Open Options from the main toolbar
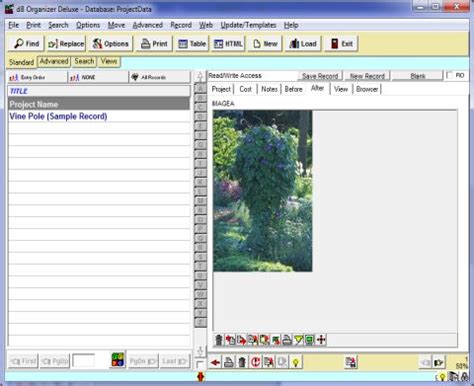This screenshot has height=386, width=474. tap(111, 44)
